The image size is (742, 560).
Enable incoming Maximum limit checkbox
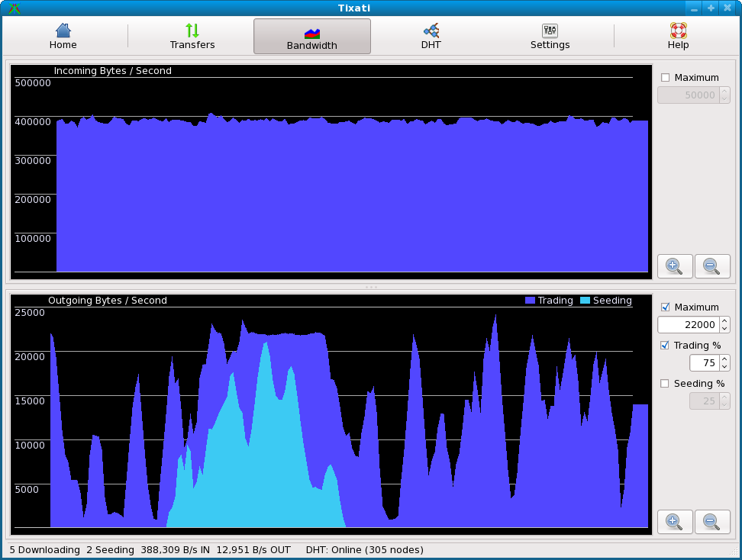click(666, 78)
